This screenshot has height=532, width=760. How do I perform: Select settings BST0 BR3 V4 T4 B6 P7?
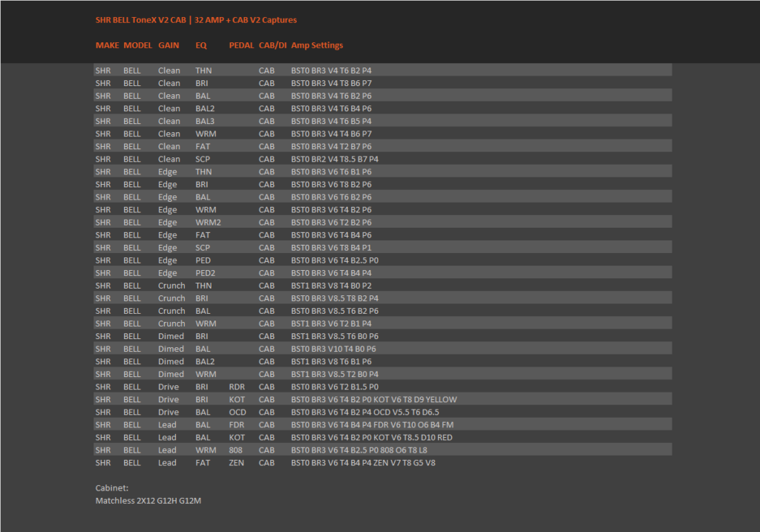pyautogui.click(x=331, y=134)
